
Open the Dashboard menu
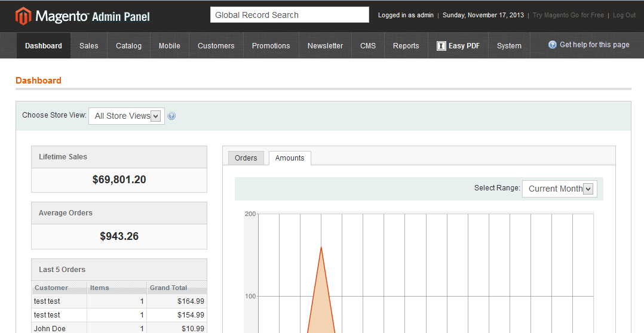coord(44,46)
